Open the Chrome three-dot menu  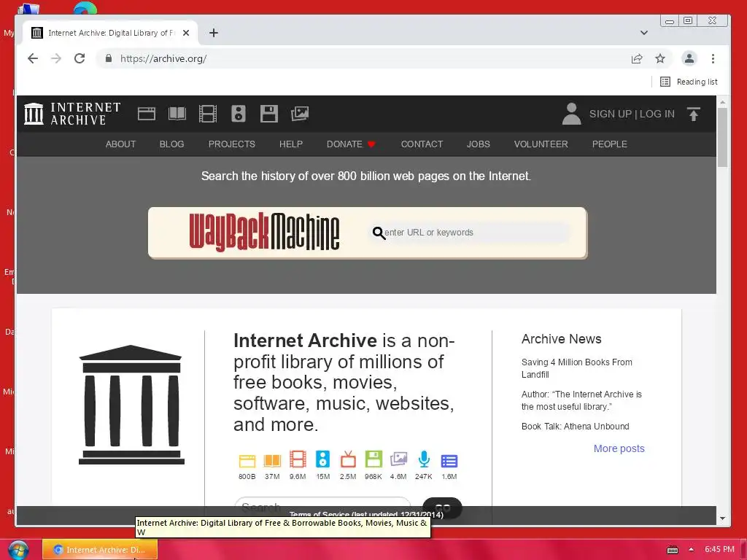click(x=713, y=58)
